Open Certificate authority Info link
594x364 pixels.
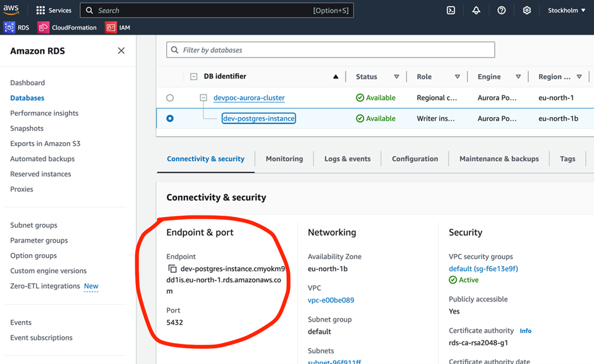click(525, 331)
